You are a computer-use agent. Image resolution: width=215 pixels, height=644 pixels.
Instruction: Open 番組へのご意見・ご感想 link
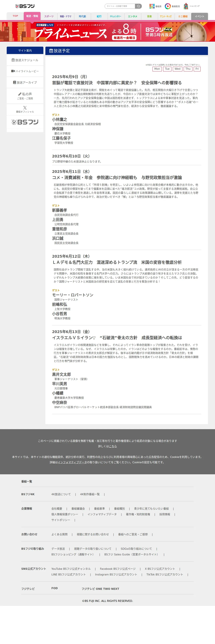click(x=133, y=534)
